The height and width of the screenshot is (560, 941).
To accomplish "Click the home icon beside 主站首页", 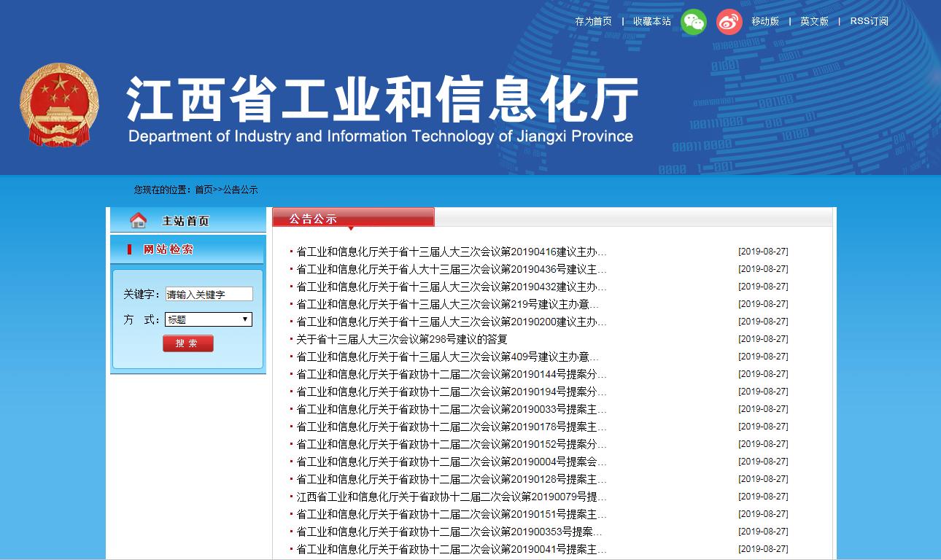I will click(138, 220).
